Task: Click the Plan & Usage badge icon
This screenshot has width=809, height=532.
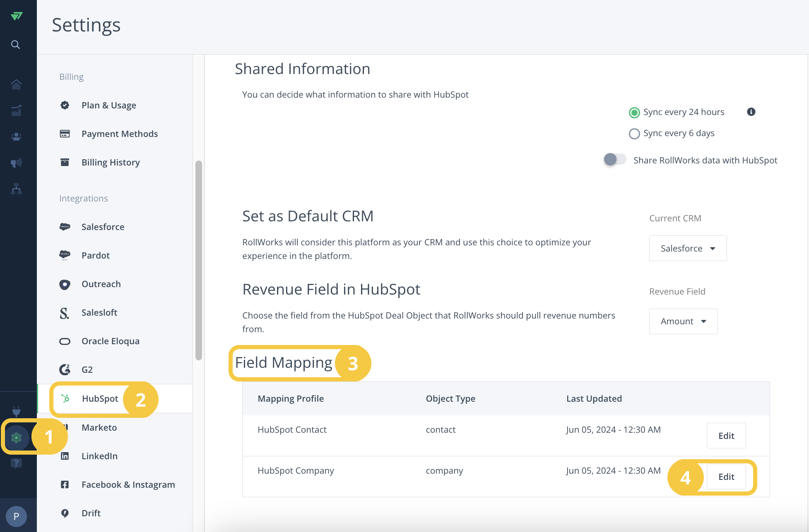Action: (x=65, y=105)
